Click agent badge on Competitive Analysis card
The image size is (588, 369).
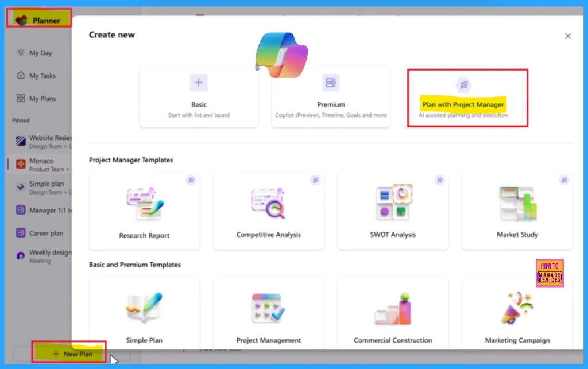pos(315,180)
